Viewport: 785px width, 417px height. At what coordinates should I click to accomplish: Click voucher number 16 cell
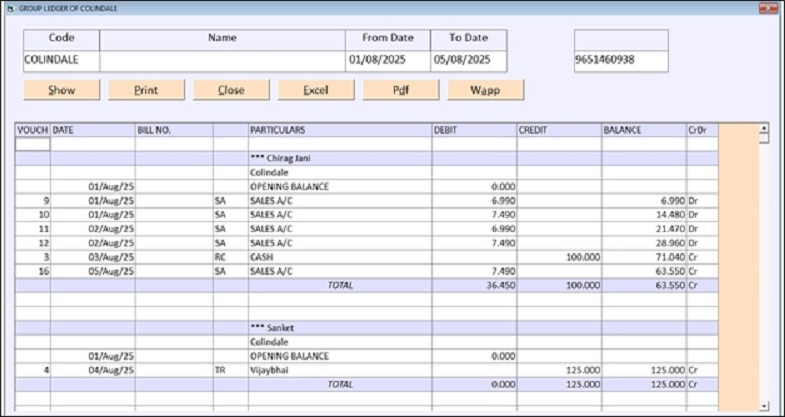33,272
